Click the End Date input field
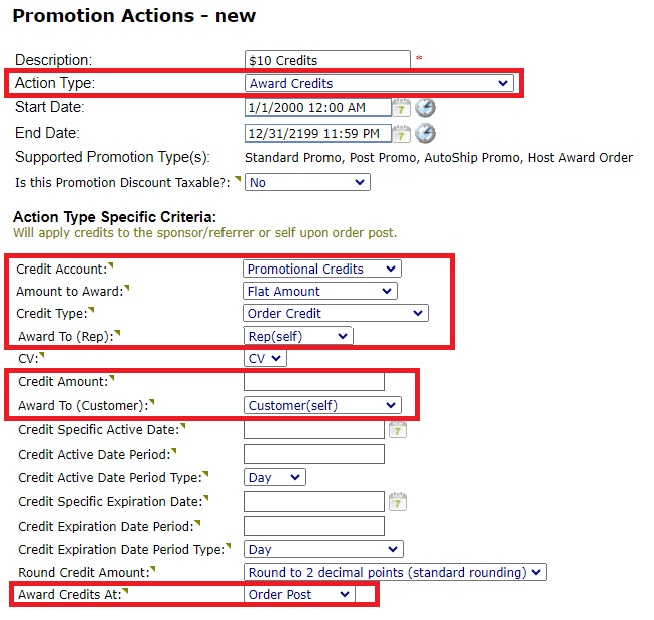 [317, 134]
